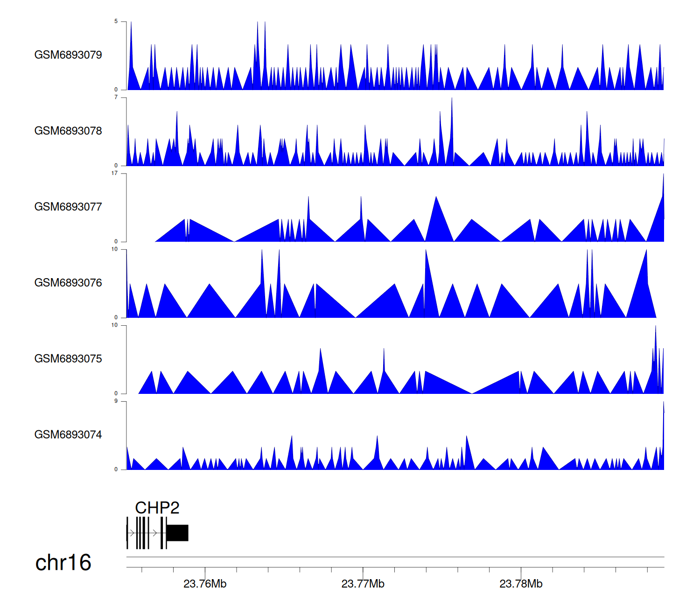Select the GSM6893078 track label
The height and width of the screenshot is (616, 700).
(x=68, y=131)
